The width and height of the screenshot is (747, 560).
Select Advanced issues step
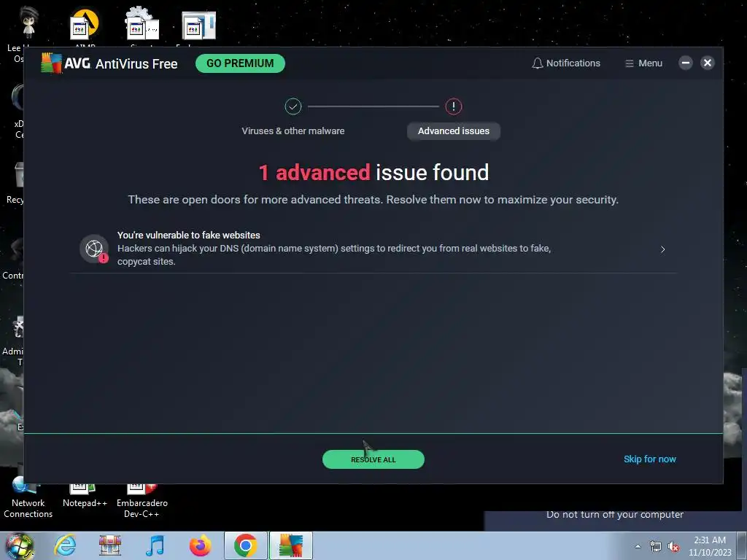[x=454, y=131]
